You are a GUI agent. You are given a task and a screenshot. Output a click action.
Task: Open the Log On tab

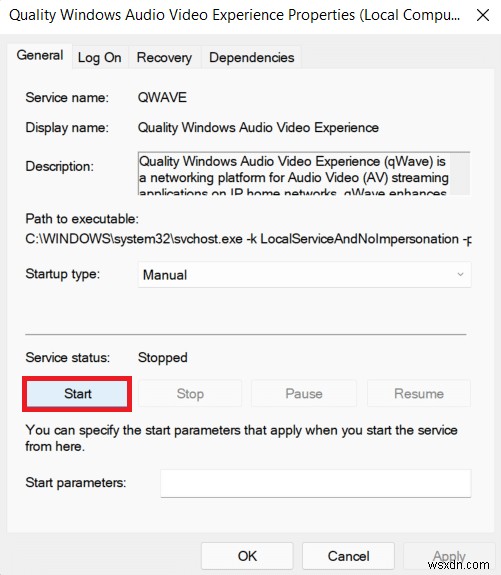pyautogui.click(x=99, y=58)
